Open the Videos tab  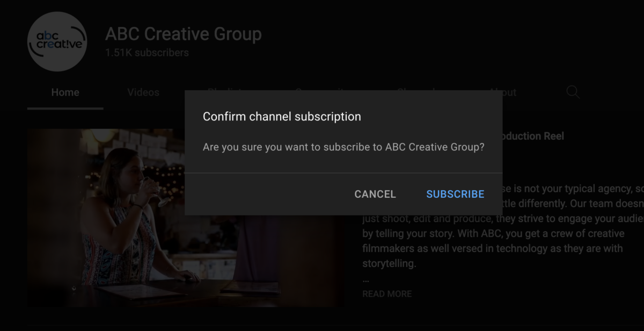point(143,92)
